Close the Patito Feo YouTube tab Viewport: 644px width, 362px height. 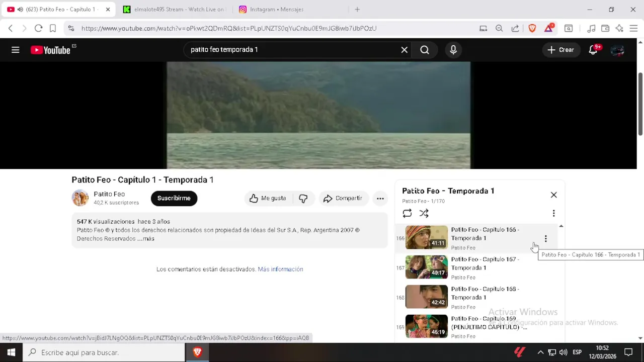107,10
